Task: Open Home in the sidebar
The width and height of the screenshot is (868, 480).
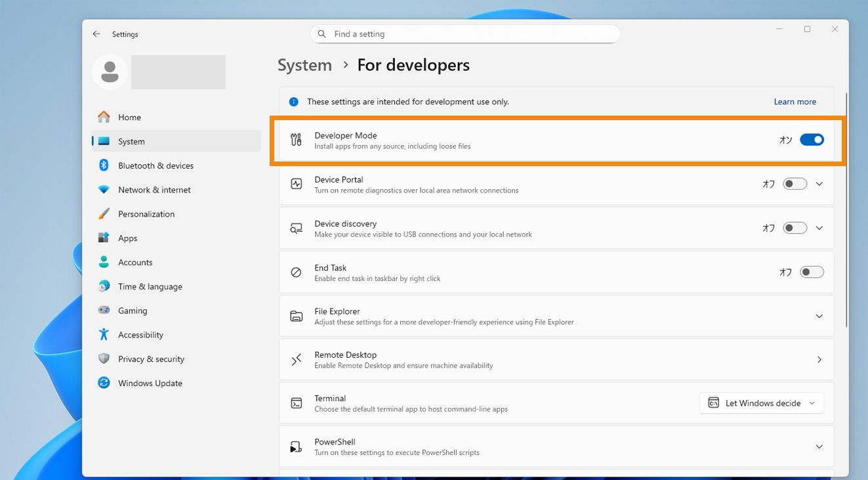Action: coord(176,117)
